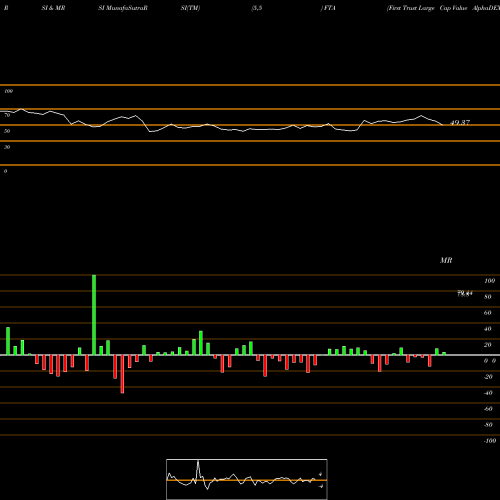This screenshot has width=500, height=500.
Task: Click the 'SI MunafaSutraR' header text
Action: coord(123,8)
